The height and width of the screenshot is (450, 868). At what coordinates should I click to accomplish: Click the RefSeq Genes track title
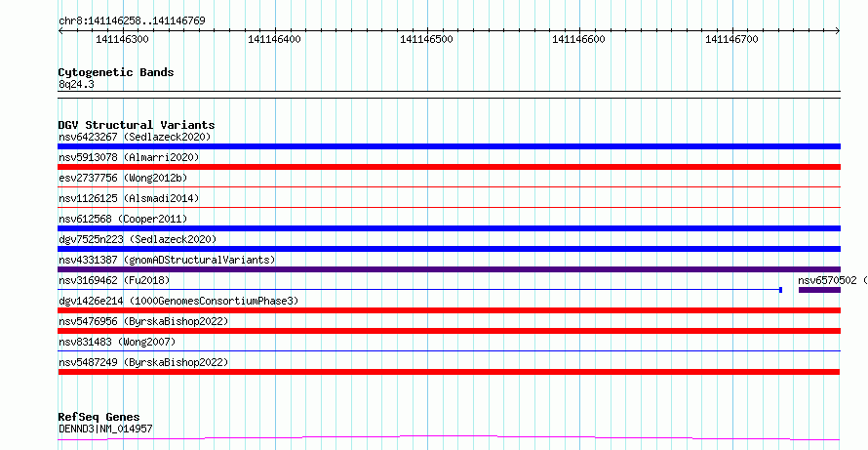[x=99, y=417]
